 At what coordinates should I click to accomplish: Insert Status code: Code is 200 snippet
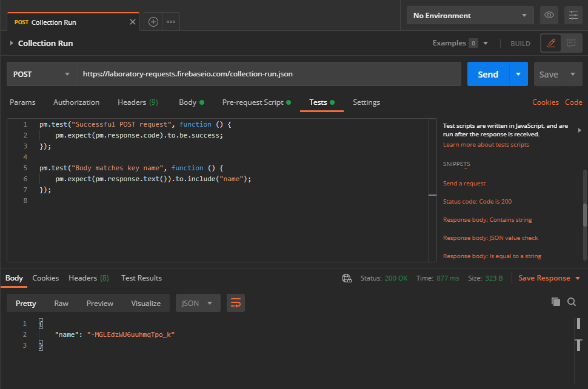478,202
